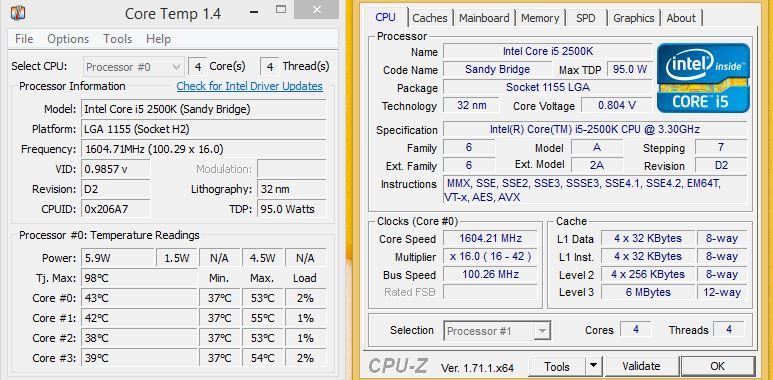This screenshot has height=380, width=773.
Task: Minimize the Core Temp window
Action: click(x=254, y=11)
